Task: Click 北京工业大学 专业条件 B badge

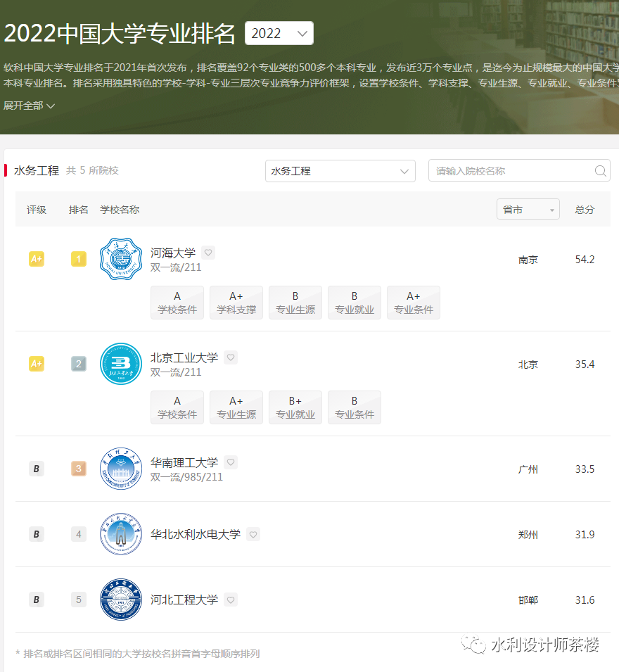Action: coord(355,407)
